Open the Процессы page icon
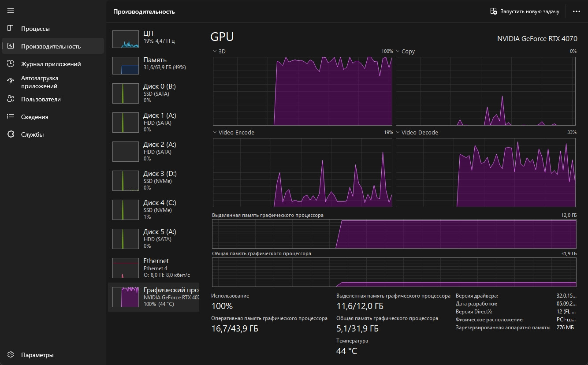The image size is (588, 365). 11,29
